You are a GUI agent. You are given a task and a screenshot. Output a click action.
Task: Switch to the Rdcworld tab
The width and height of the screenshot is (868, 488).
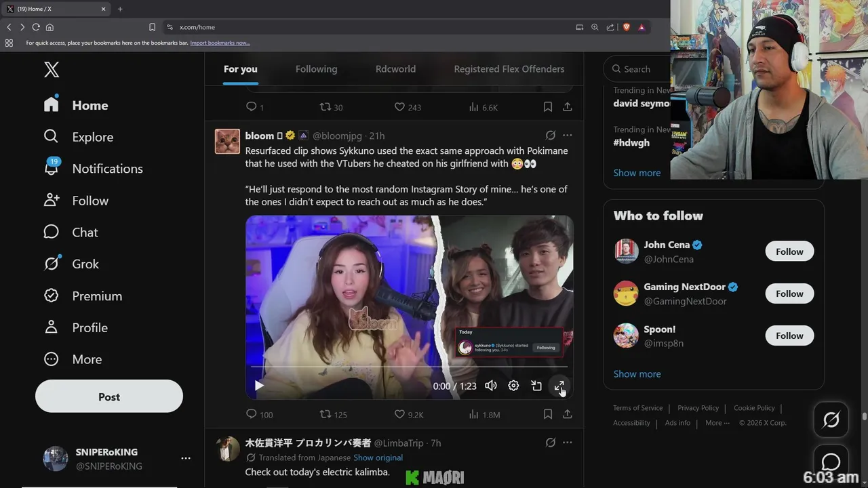tap(395, 69)
